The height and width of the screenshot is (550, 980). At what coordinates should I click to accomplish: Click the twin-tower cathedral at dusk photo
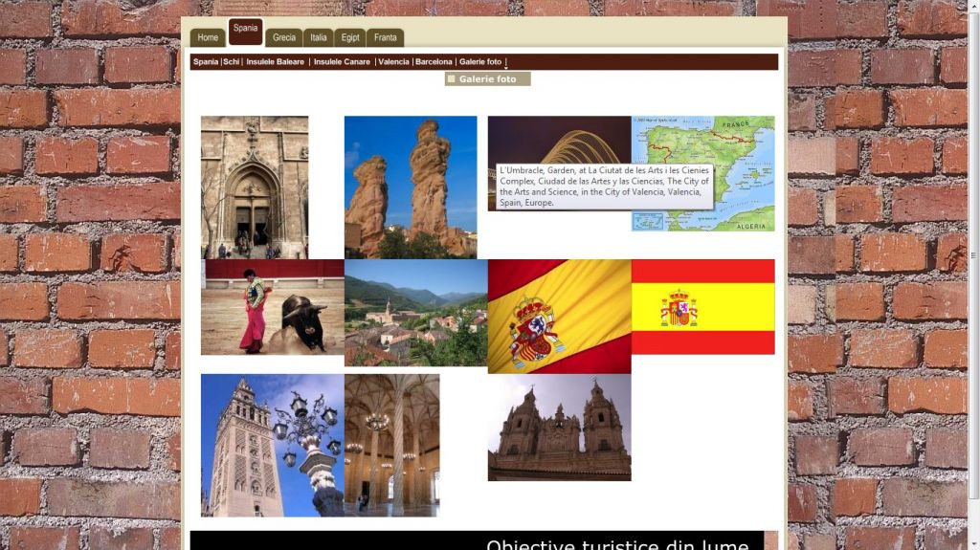coord(560,427)
